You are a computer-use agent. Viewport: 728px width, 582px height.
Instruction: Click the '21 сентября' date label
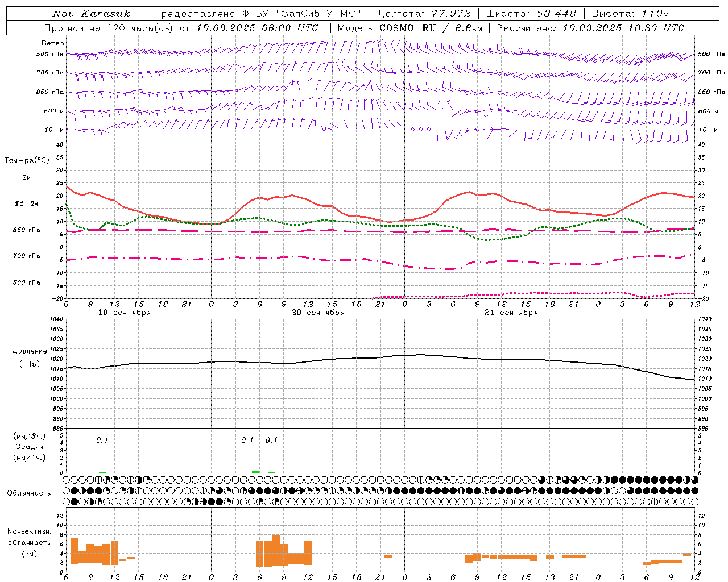pyautogui.click(x=511, y=313)
